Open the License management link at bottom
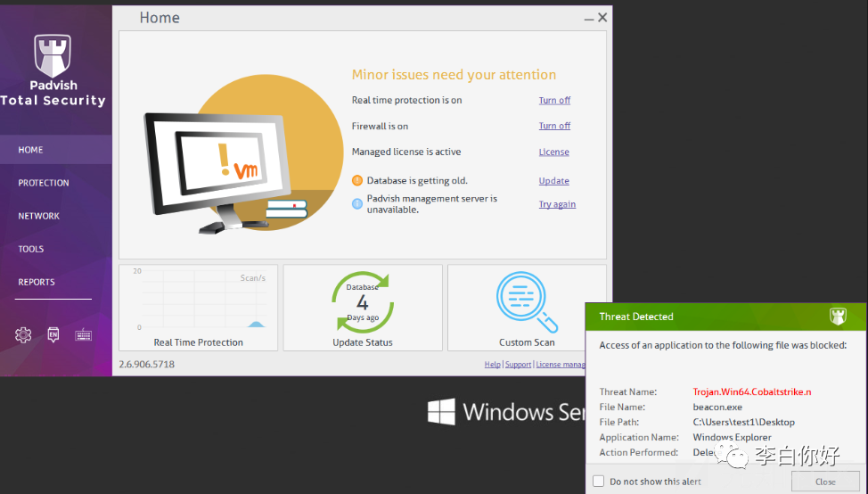This screenshot has width=868, height=494. (561, 365)
